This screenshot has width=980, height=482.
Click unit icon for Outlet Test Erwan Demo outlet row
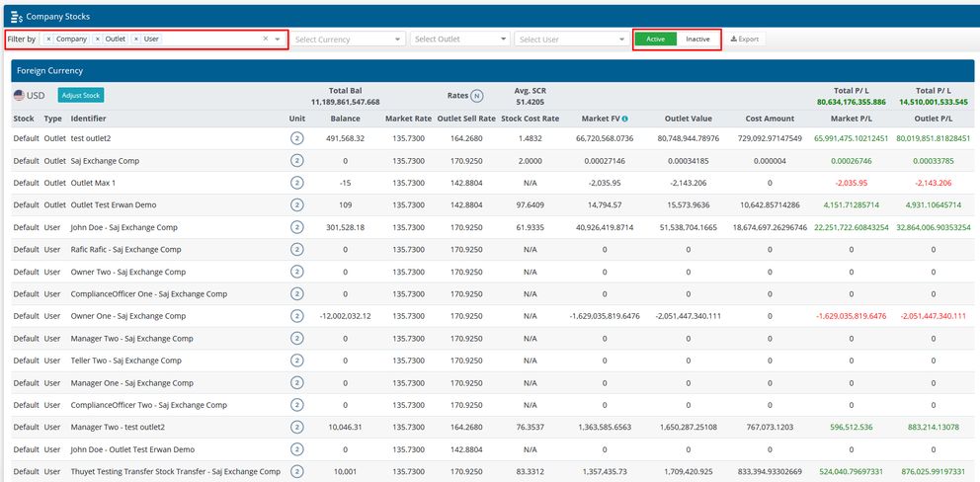click(297, 205)
